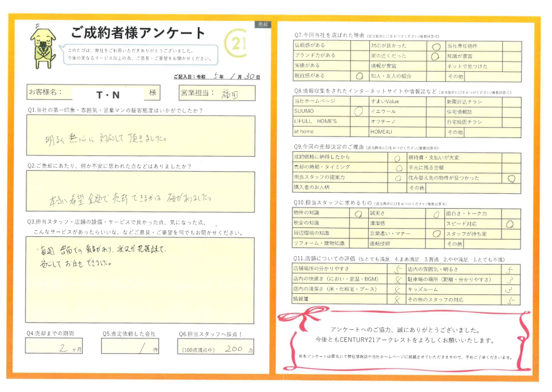Select the circle beside スピード対応
This screenshot has width=552, height=392.
(509, 224)
